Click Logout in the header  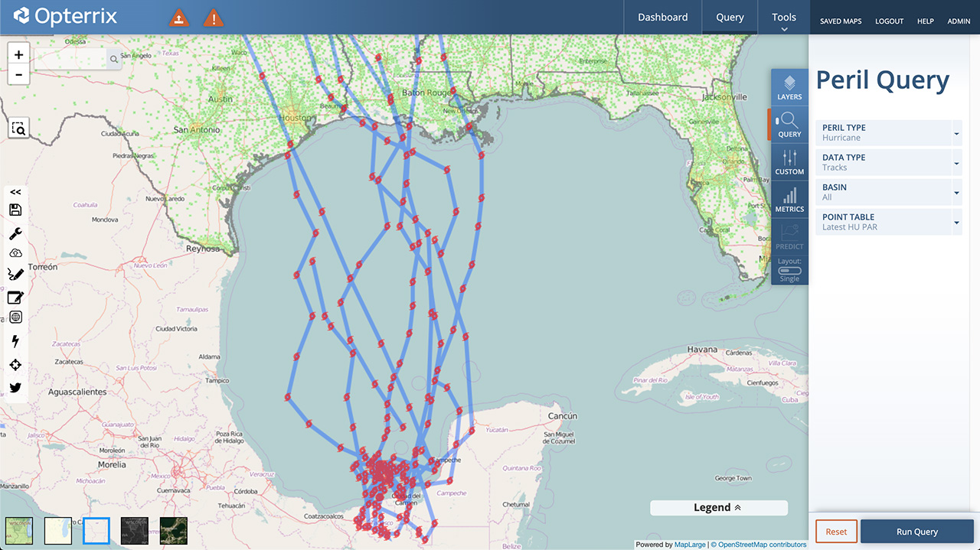pyautogui.click(x=890, y=21)
